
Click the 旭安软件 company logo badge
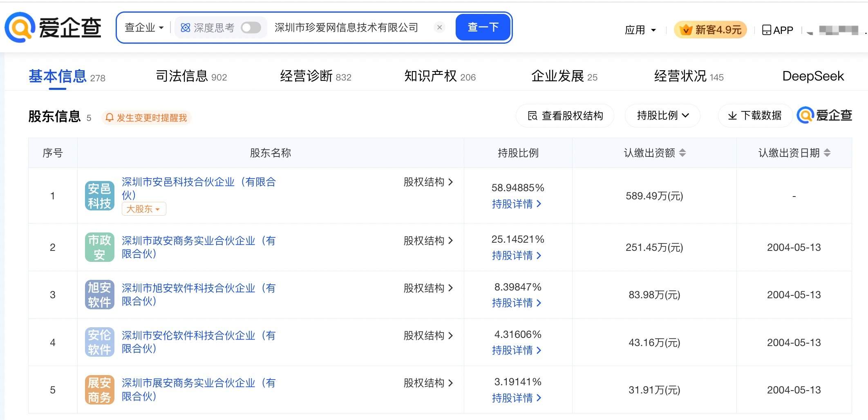(99, 295)
